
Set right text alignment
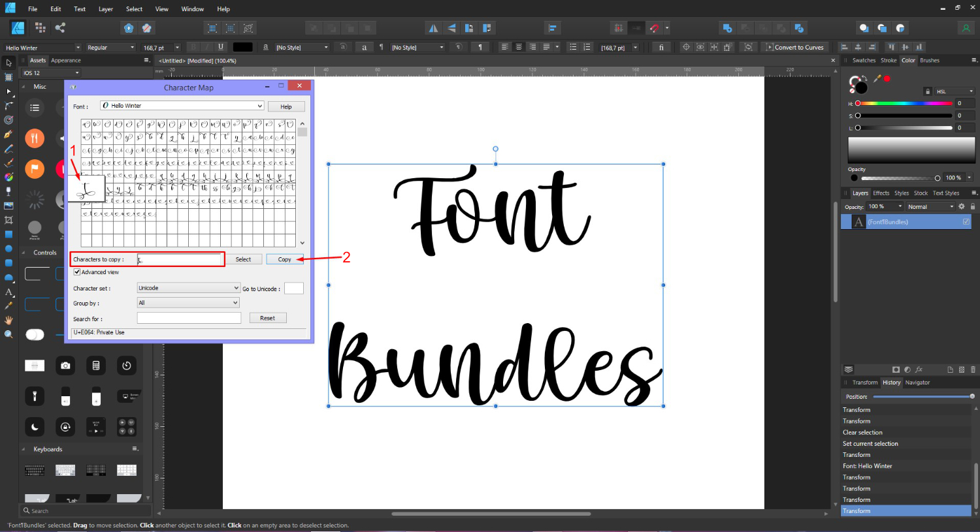click(532, 47)
